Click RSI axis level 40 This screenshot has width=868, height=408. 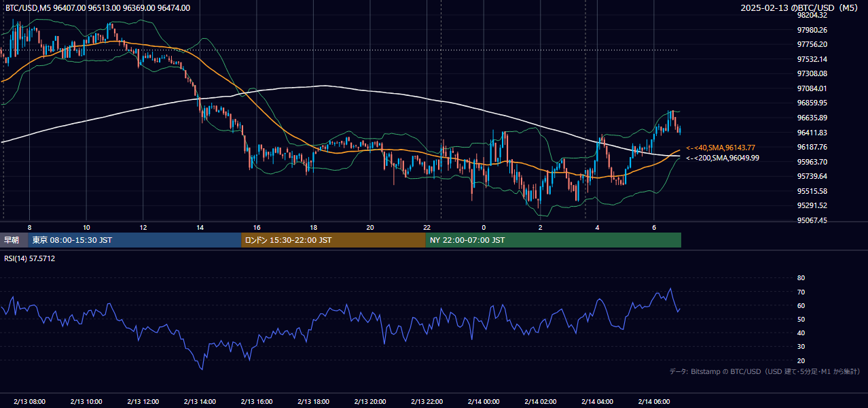[801, 333]
